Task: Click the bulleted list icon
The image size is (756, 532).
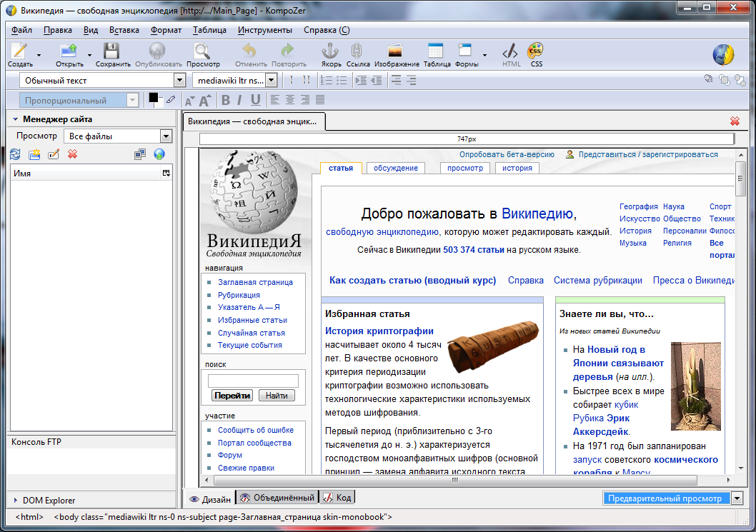Action: 342,81
